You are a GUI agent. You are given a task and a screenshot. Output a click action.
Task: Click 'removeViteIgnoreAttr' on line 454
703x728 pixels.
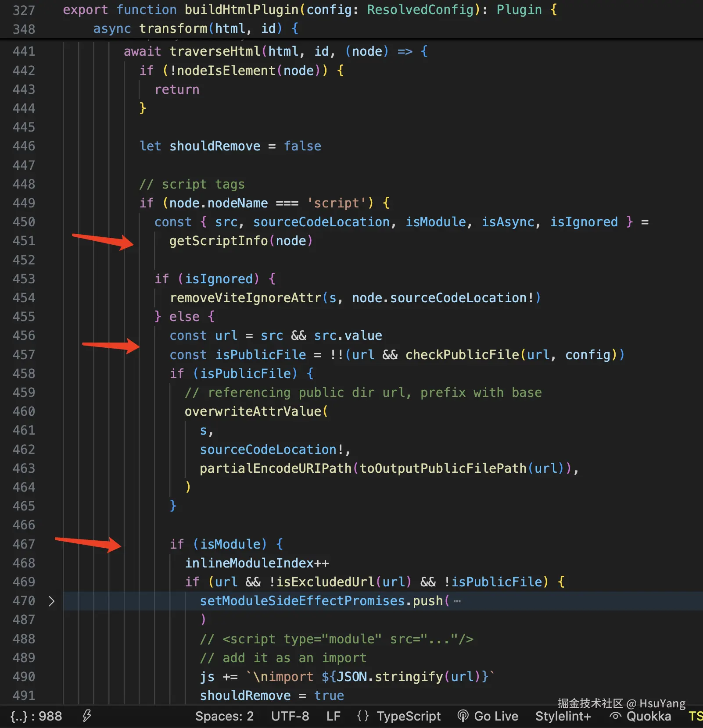246,298
